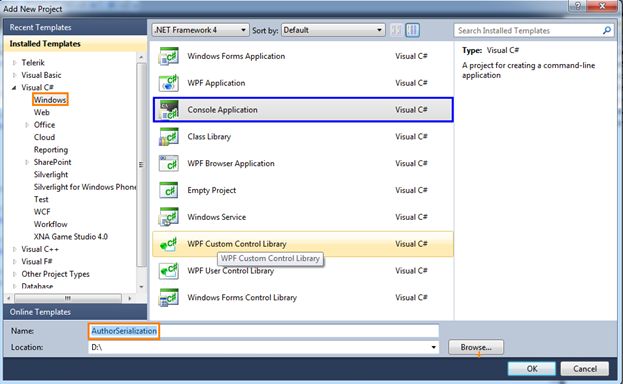Click the dialog help question mark button
623x384 pixels.
tap(577, 6)
